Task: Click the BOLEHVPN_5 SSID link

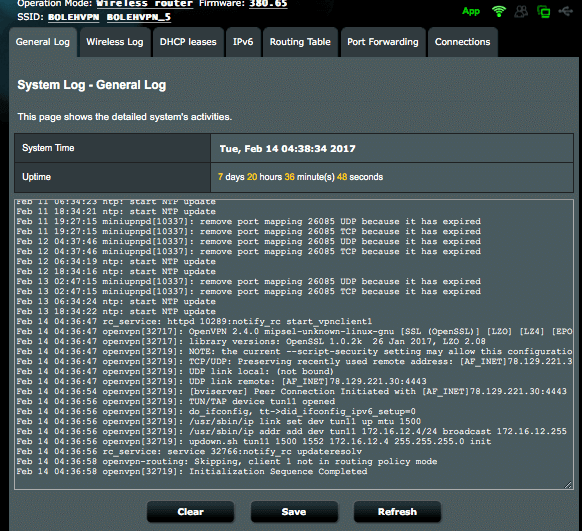Action: [x=139, y=17]
